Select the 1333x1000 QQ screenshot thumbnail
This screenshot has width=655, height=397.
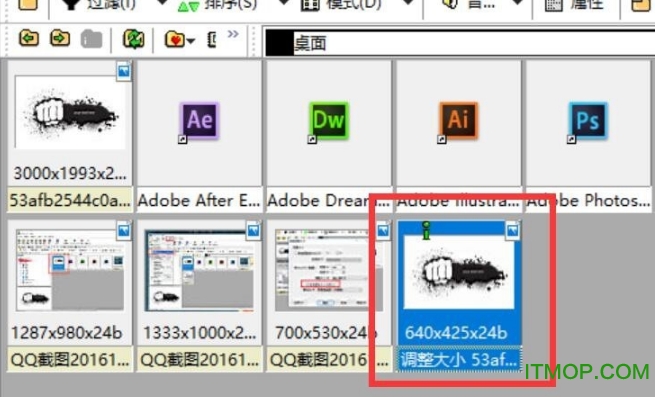coord(200,271)
